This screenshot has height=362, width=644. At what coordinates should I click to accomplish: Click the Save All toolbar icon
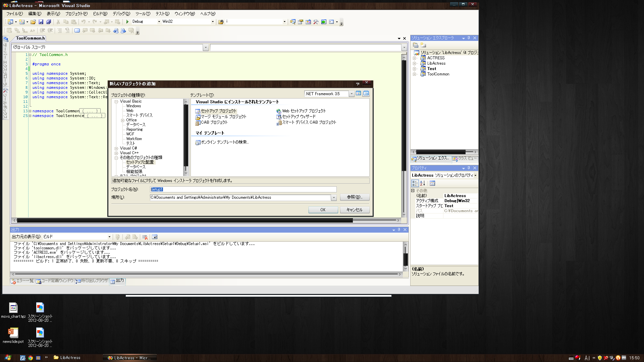point(49,21)
